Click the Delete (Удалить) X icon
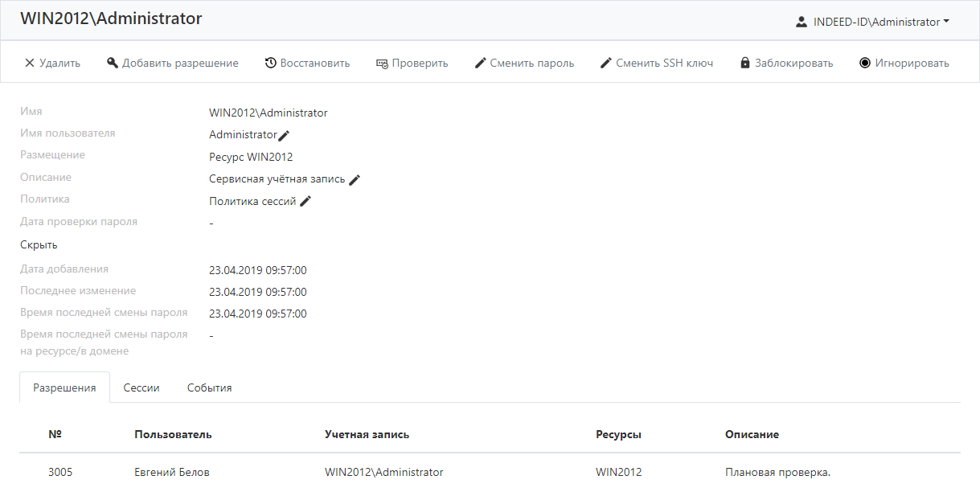Viewport: 980px width, 488px height. tap(30, 63)
